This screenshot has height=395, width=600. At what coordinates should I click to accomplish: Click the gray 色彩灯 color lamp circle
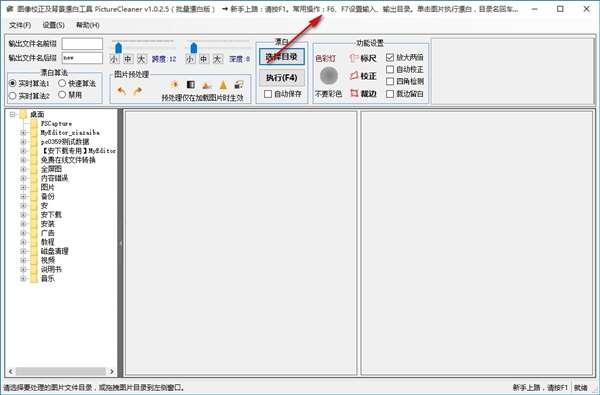click(329, 75)
